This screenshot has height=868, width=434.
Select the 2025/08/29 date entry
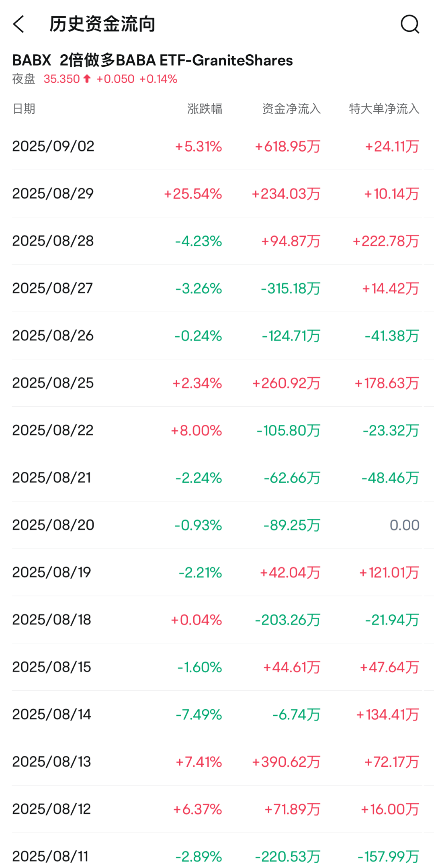[x=53, y=193]
